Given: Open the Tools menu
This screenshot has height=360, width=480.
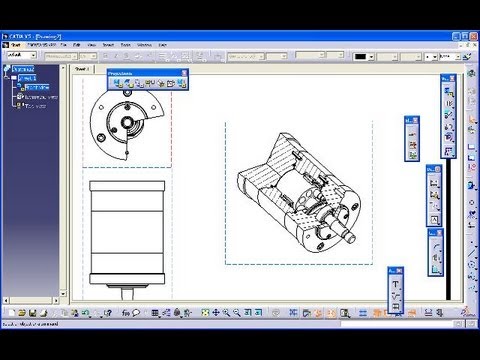Looking at the screenshot, I should point(126,45).
